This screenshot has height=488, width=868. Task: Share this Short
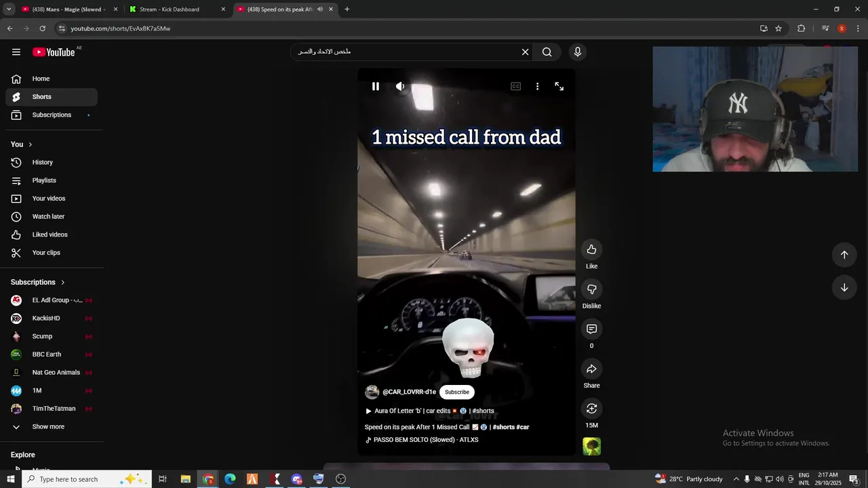point(591,369)
